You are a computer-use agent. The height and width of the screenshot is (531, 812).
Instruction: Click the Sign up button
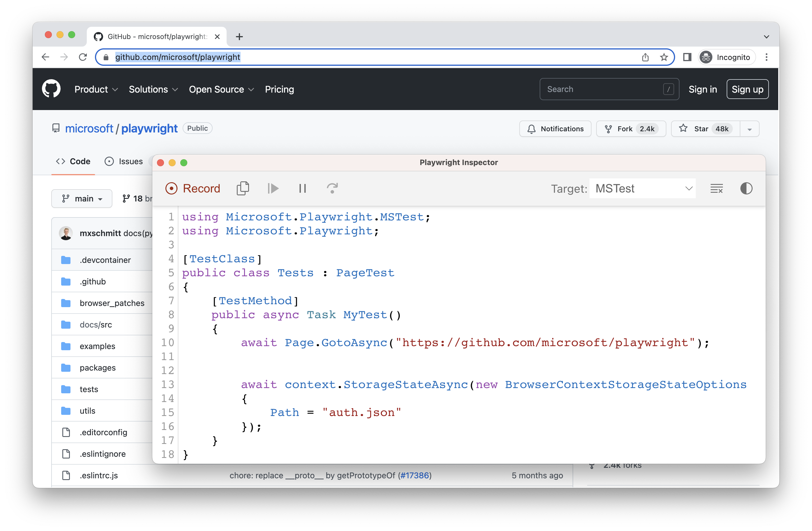747,89
